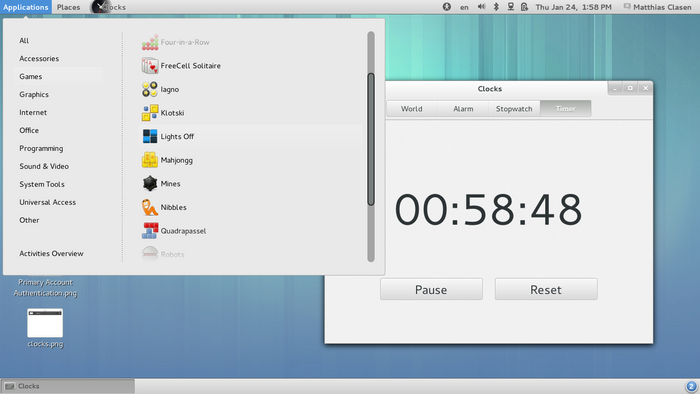Open the universal access menu icon
The image size is (700, 394).
[447, 7]
